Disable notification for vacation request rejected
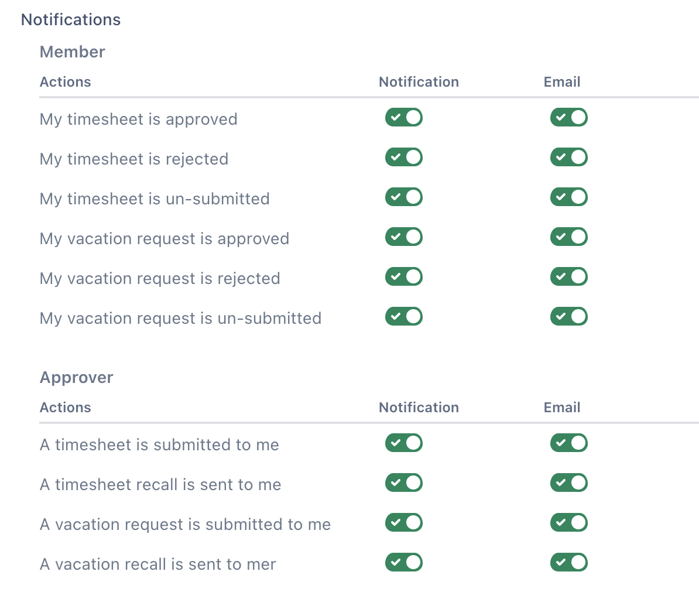 pyautogui.click(x=403, y=277)
